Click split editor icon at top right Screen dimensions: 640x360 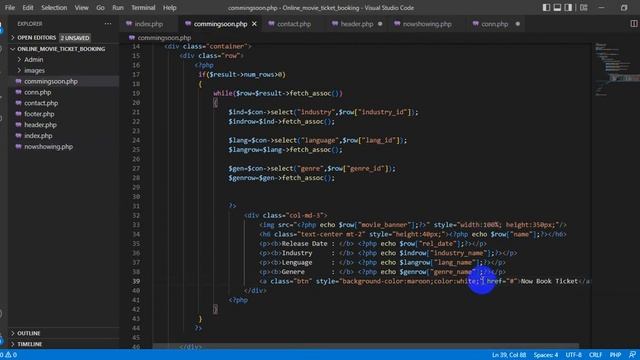[x=633, y=24]
